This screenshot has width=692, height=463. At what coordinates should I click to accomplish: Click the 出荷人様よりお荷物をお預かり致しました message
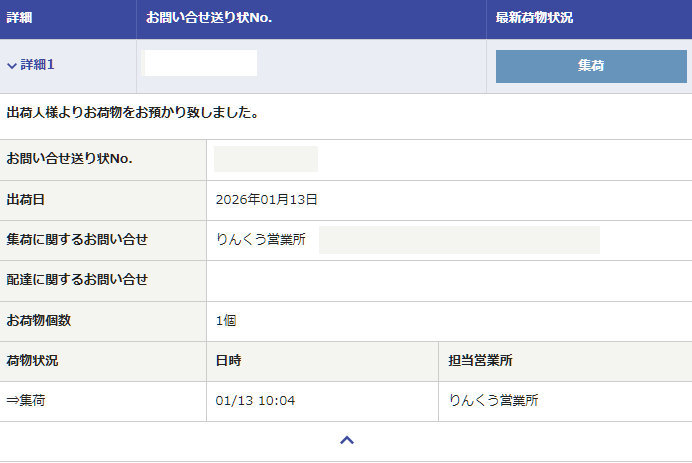[133, 114]
